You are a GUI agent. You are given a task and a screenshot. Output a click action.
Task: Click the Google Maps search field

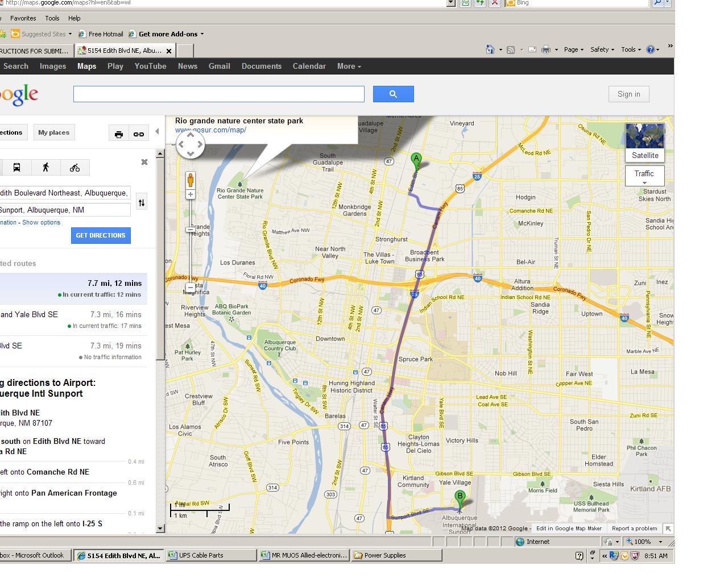pos(219,94)
